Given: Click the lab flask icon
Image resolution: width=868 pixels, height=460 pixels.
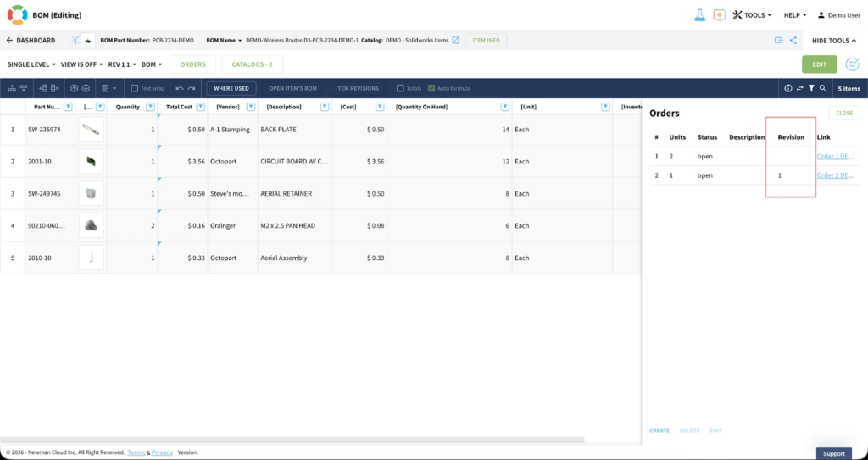Looking at the screenshot, I should coord(700,15).
